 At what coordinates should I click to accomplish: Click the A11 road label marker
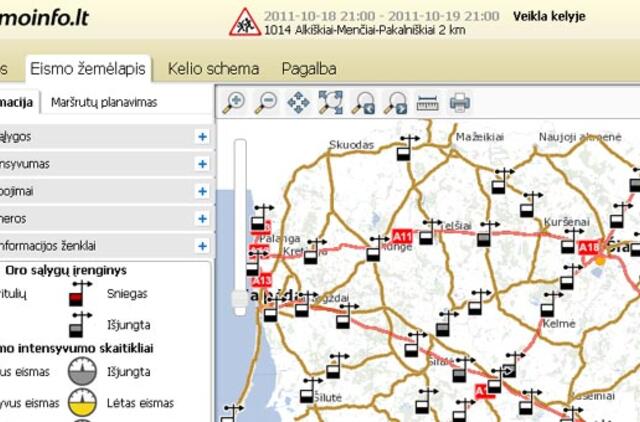tap(402, 236)
